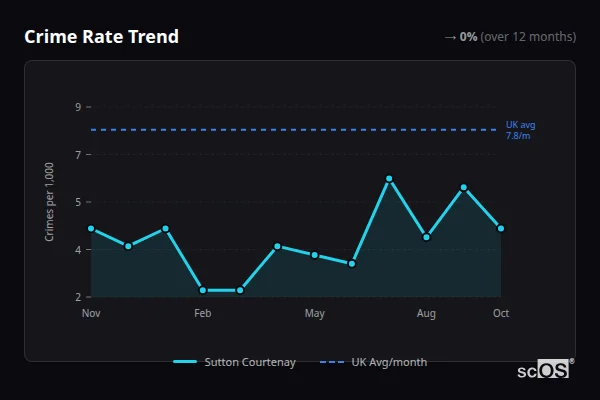Click the 'Crime Rate Trend' heading

[x=101, y=37]
